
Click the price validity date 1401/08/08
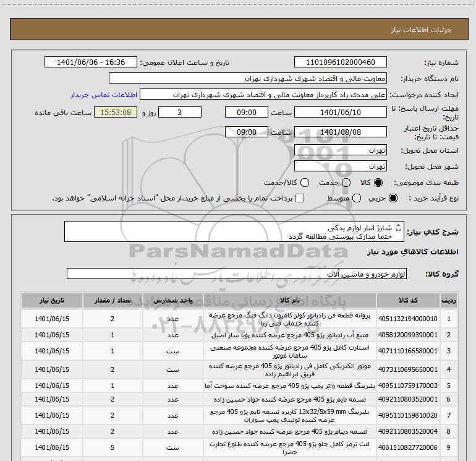tap(340, 132)
